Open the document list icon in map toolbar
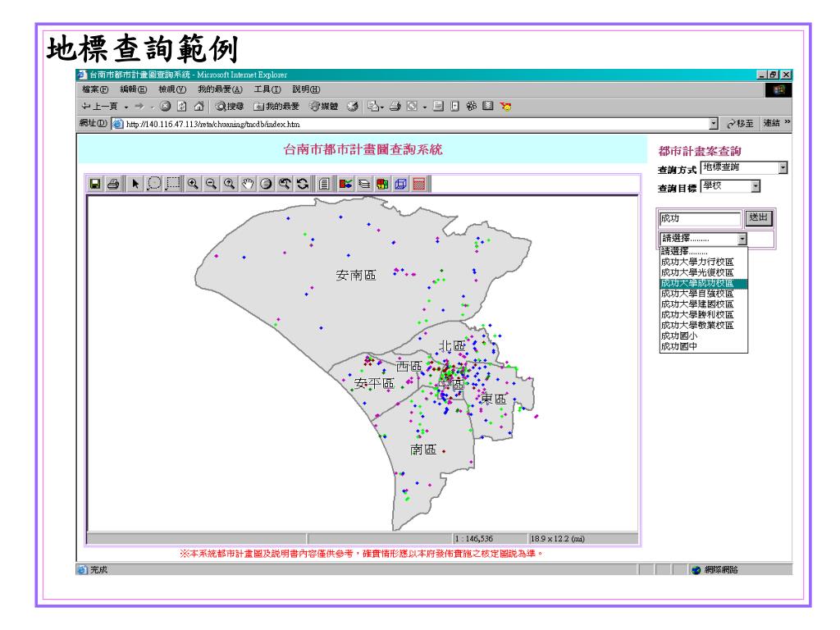This screenshot has width=840, height=630. click(x=324, y=185)
